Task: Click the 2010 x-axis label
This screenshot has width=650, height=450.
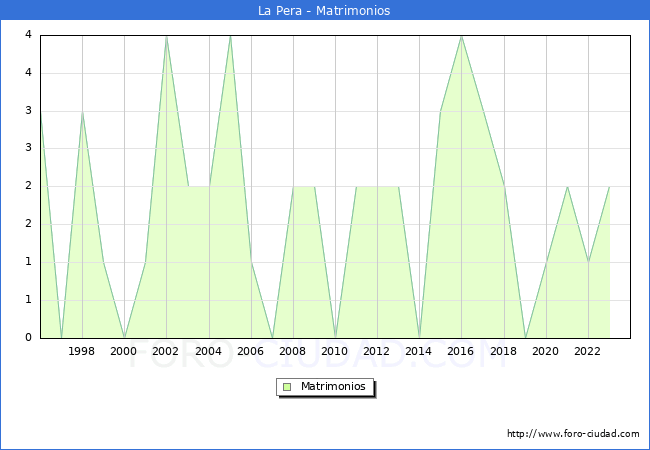Action: point(335,351)
